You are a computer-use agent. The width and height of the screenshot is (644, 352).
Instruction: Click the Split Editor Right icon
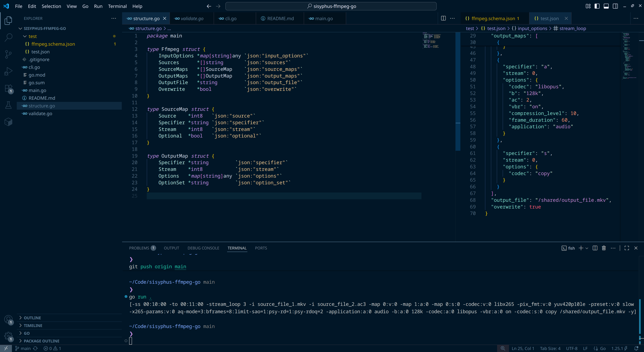click(x=443, y=18)
